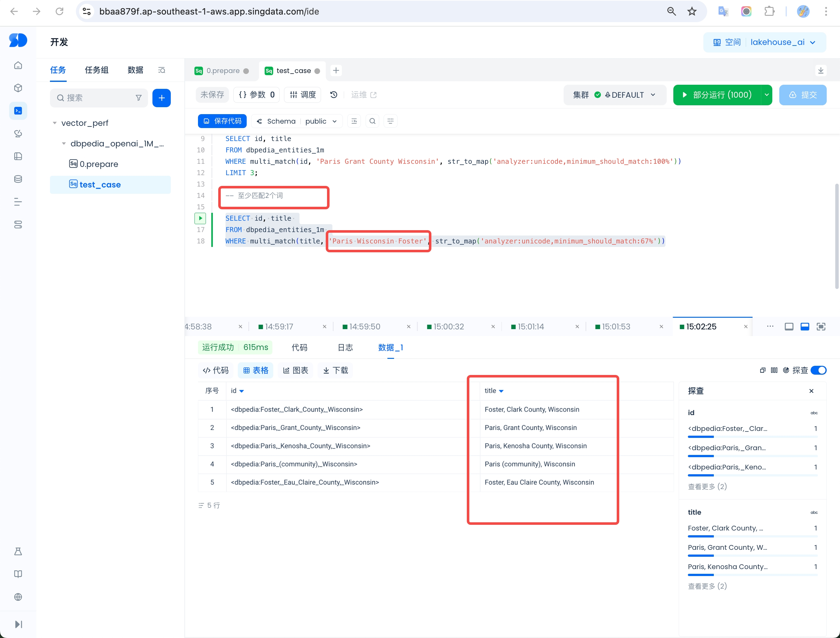The width and height of the screenshot is (840, 638).
Task: Click the fullscreen results panel icon
Action: coord(821,327)
